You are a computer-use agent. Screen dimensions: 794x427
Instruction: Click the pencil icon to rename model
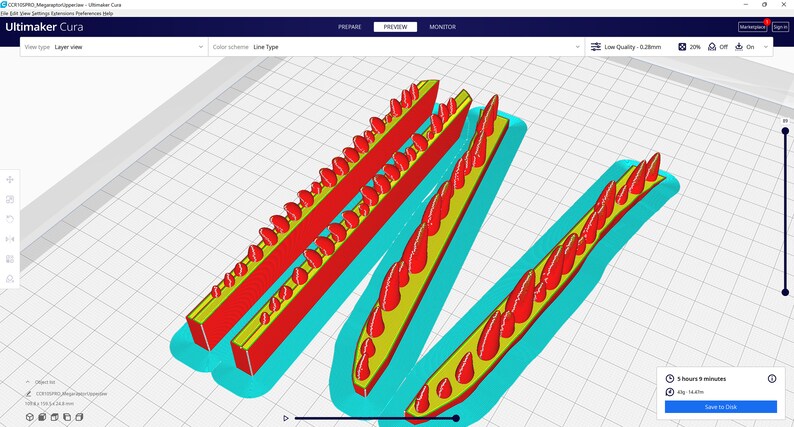28,394
